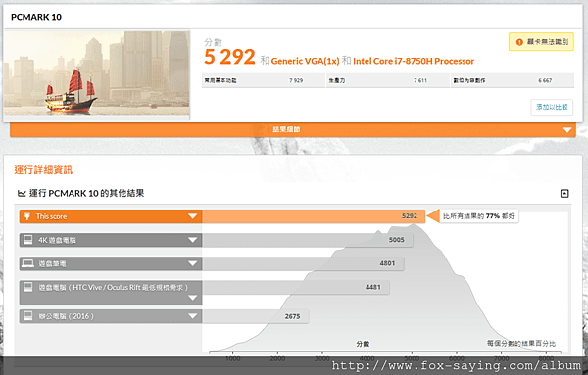Screen dimensions: 588x375
Task: Open the orange 結果細節 bar
Action: coord(293,129)
